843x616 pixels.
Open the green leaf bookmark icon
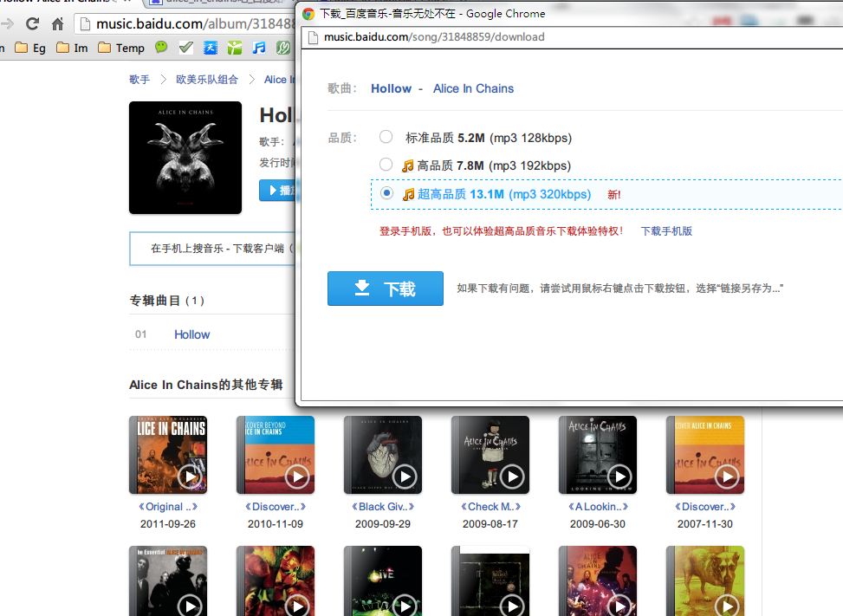[282, 48]
